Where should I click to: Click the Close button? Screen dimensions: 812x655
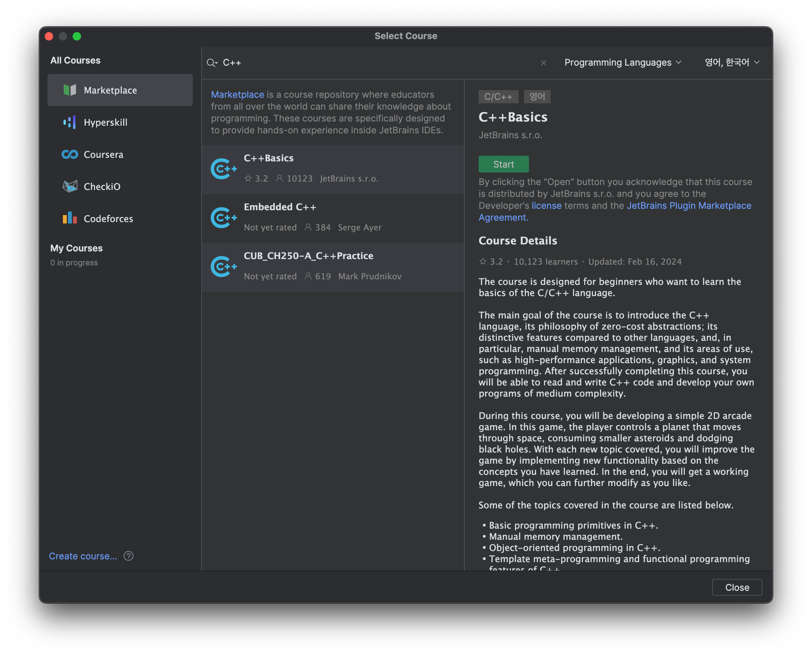point(737,587)
